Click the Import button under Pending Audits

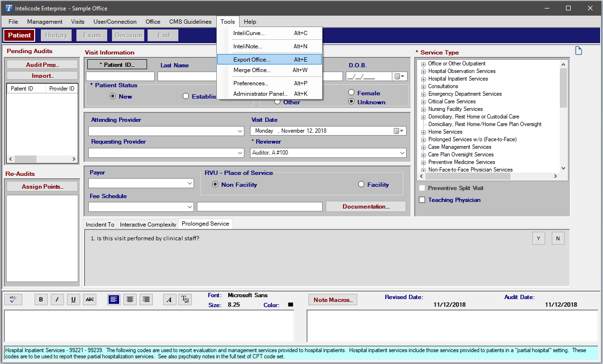point(42,76)
